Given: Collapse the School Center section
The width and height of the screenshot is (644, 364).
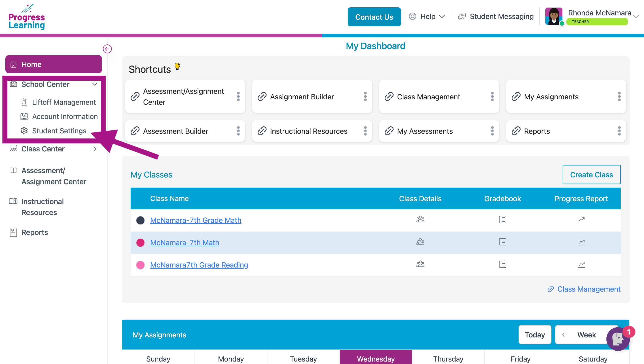Looking at the screenshot, I should point(95,84).
